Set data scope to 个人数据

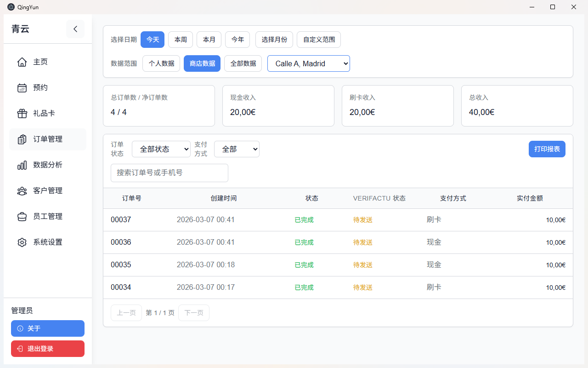coord(161,63)
